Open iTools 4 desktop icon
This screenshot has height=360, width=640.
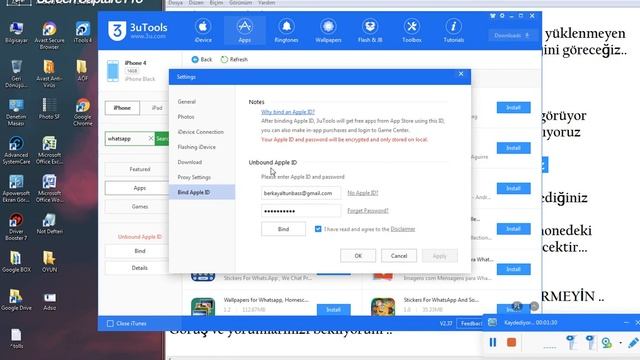click(x=82, y=32)
